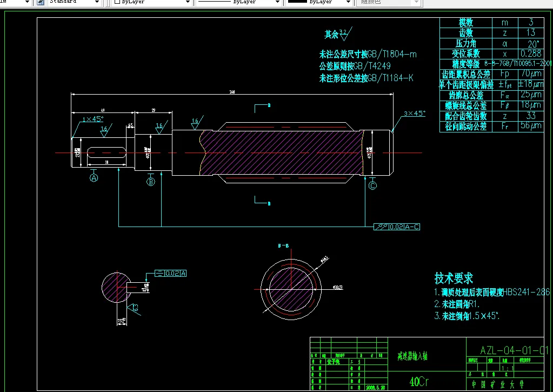Select the requirement 3.未注倒角1.5×45°
This screenshot has height=392, width=553.
point(467,316)
